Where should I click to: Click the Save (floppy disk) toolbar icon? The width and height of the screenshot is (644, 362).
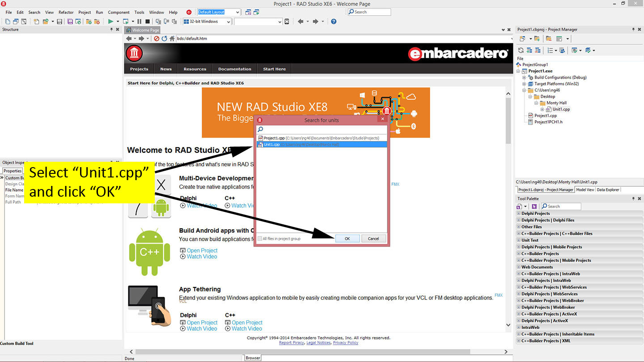(x=59, y=21)
